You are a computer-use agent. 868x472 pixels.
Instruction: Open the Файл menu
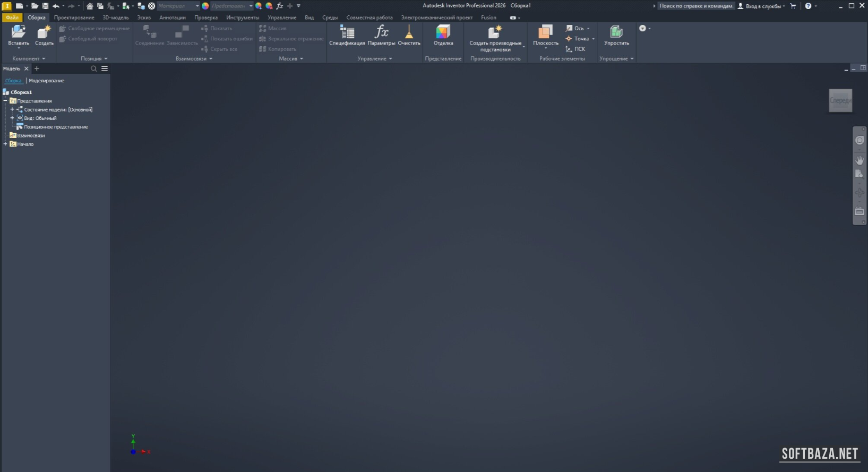(x=12, y=18)
